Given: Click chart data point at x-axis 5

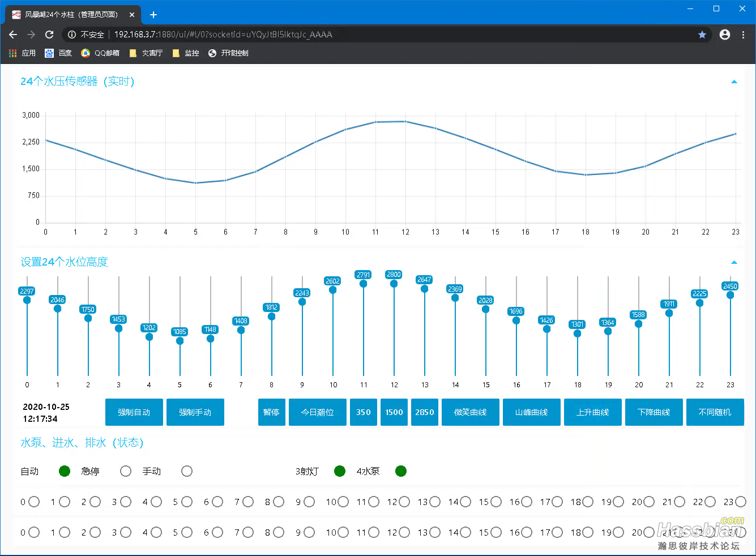Looking at the screenshot, I should point(195,183).
